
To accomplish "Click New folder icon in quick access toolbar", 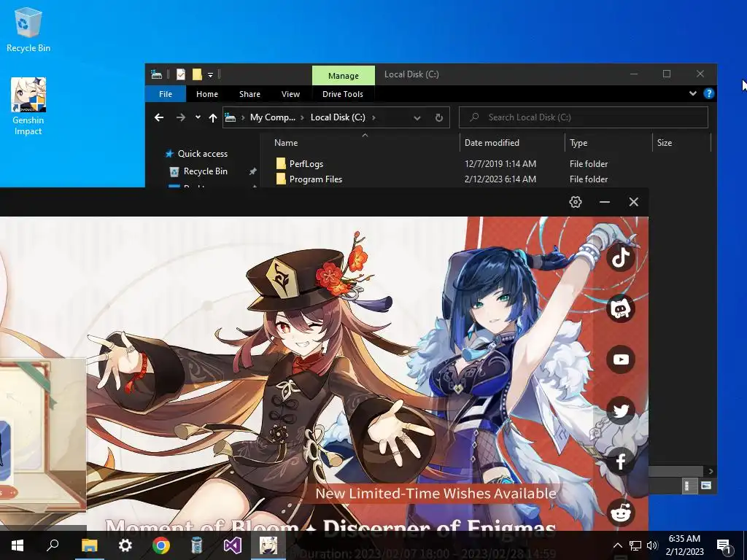I will point(197,74).
